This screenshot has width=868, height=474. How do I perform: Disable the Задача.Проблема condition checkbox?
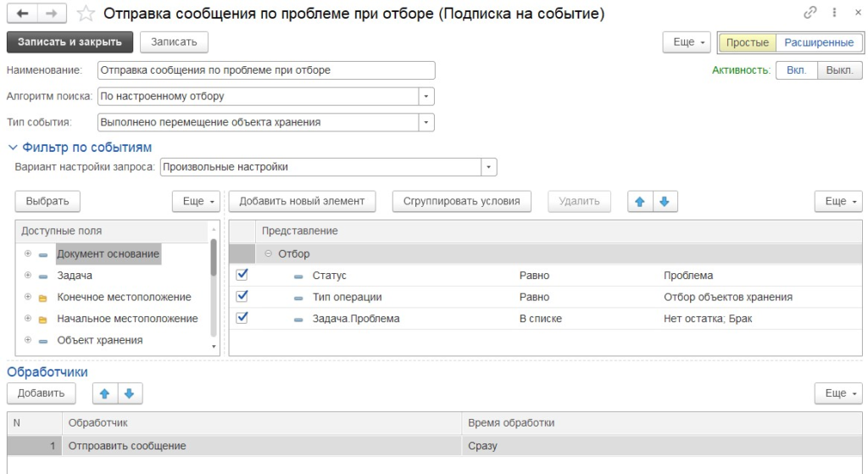click(x=242, y=317)
